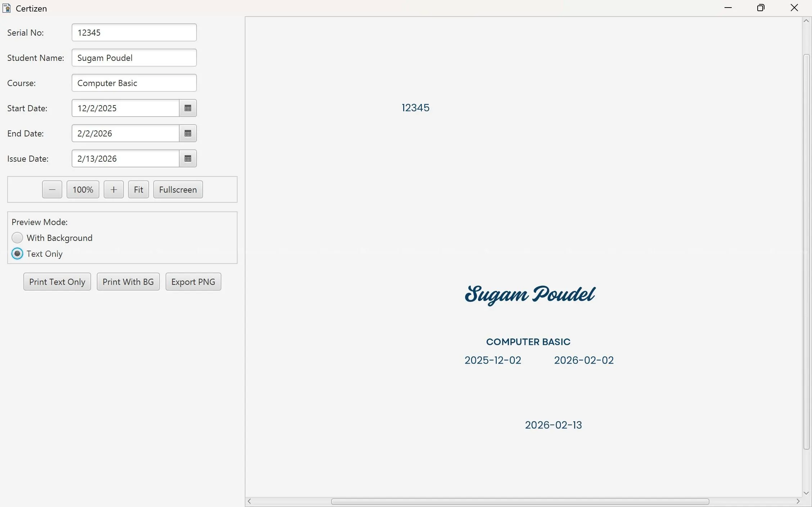Click the zoom in plus button
Image resolution: width=812 pixels, height=507 pixels.
click(x=113, y=189)
